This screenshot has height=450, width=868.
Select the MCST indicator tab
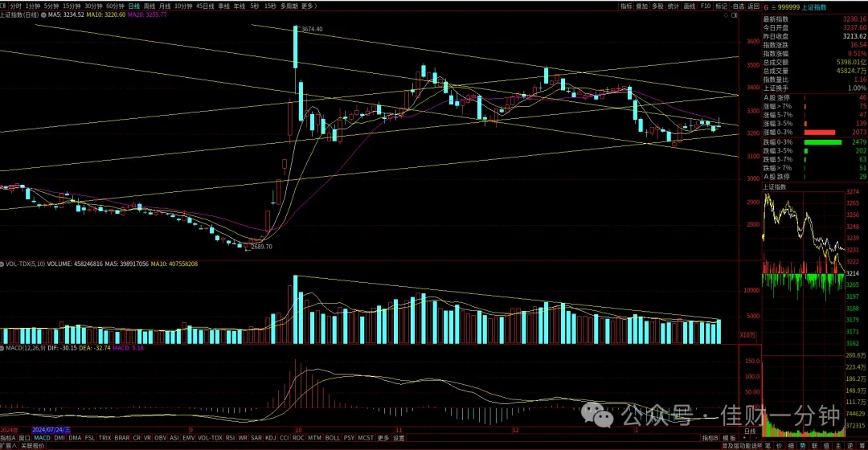(366, 438)
